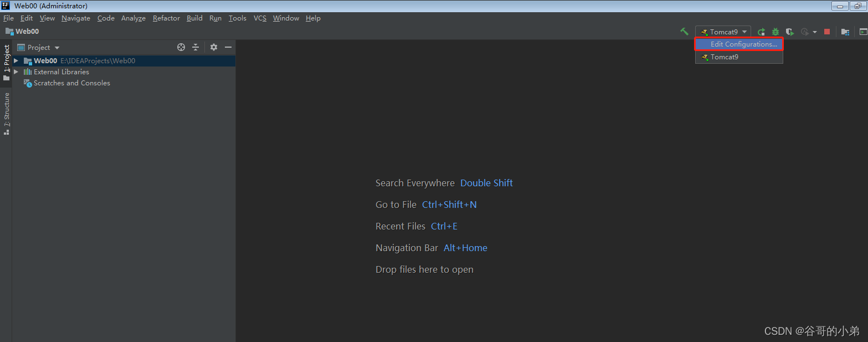Click the Scratches and Consoles icon
Image resolution: width=868 pixels, height=342 pixels.
(28, 83)
